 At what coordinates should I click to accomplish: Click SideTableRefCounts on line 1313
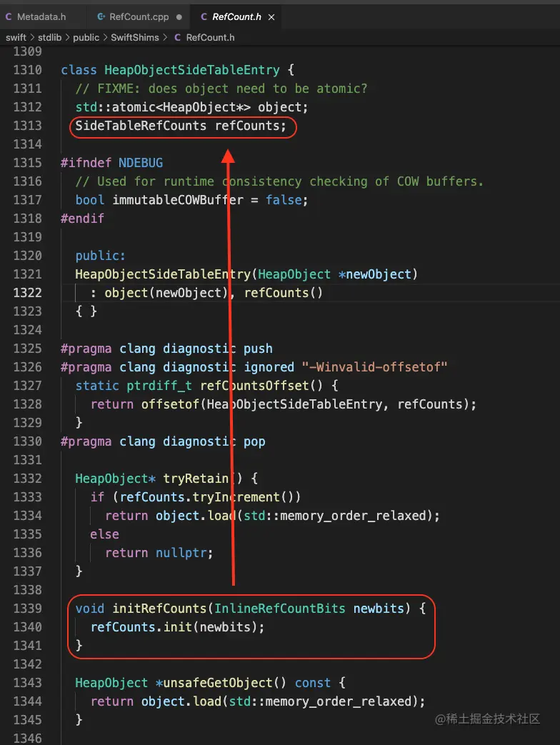141,126
